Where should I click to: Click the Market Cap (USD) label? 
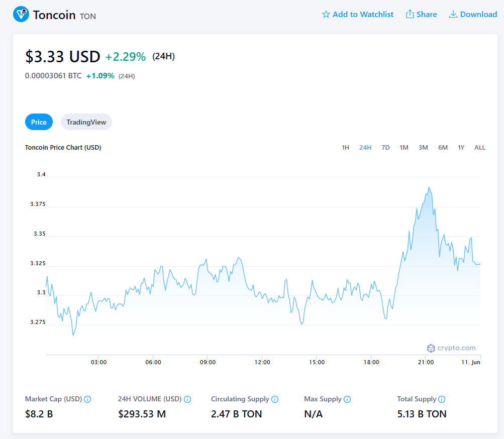pos(53,399)
